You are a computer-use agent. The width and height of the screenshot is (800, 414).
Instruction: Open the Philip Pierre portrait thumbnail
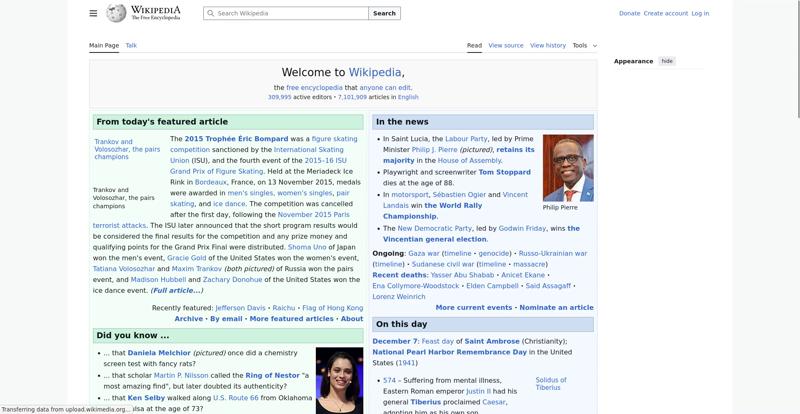pyautogui.click(x=567, y=167)
